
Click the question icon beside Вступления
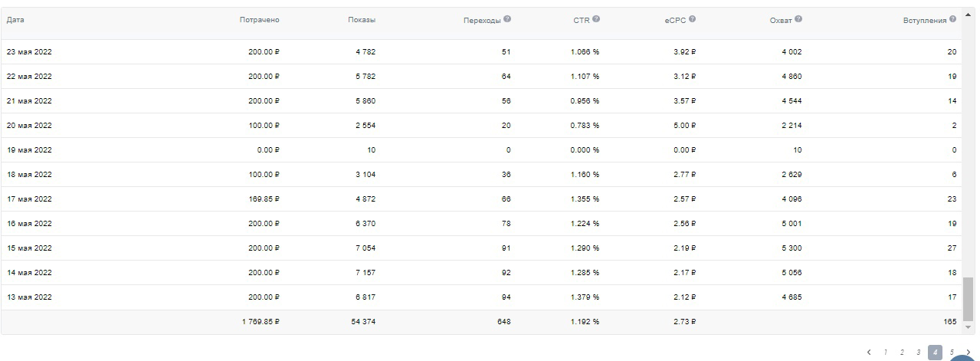[953, 19]
